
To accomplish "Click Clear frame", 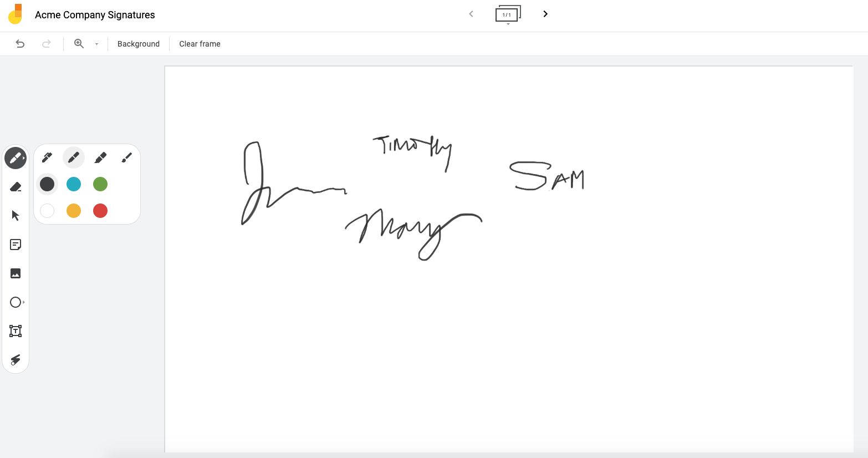I will (x=200, y=44).
